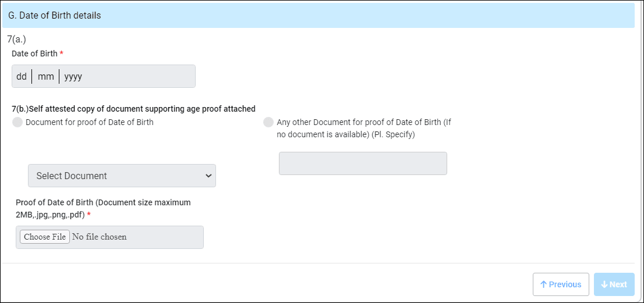Focus the 'Pl. Specify' other document text box

point(363,163)
